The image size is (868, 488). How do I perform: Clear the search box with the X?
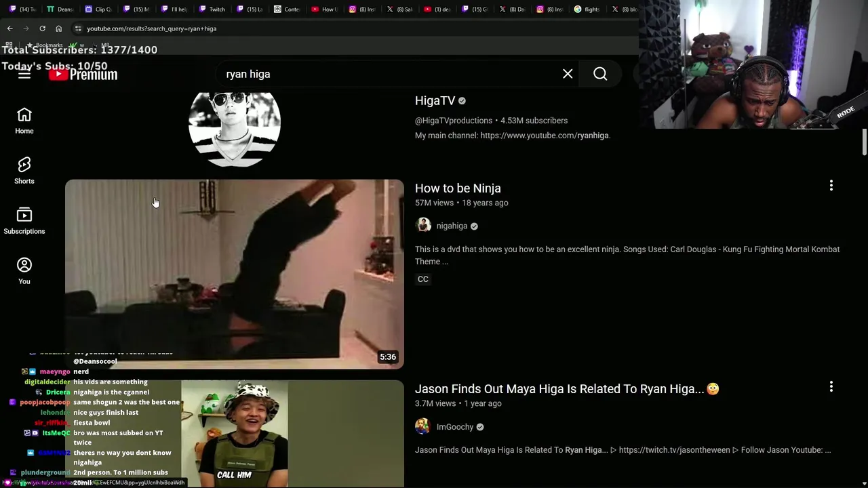pyautogui.click(x=568, y=74)
